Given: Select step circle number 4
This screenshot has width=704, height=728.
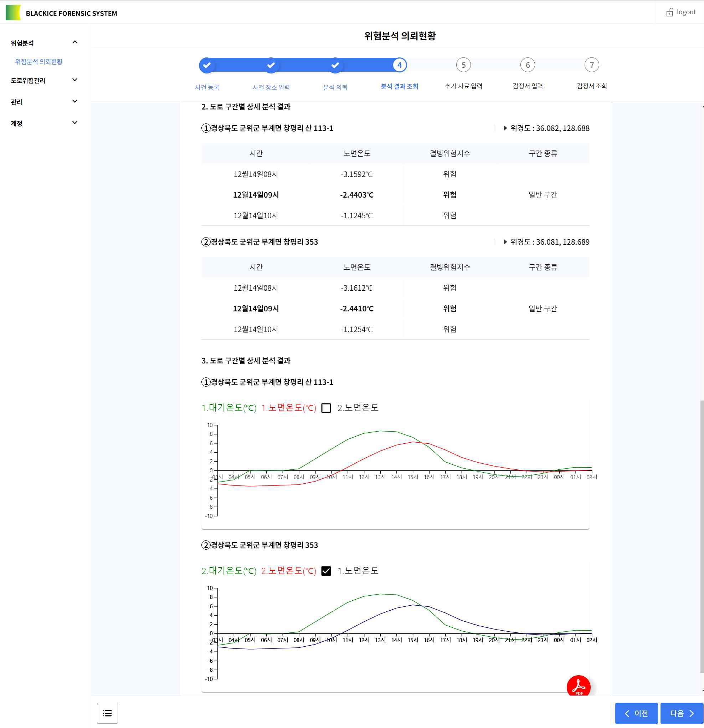Looking at the screenshot, I should pyautogui.click(x=399, y=65).
